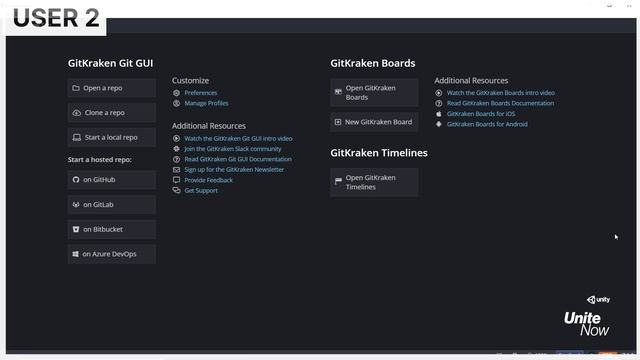Screen dimensions: 640x360
Task: Read GitKraken Boards Documentation
Action: point(500,103)
